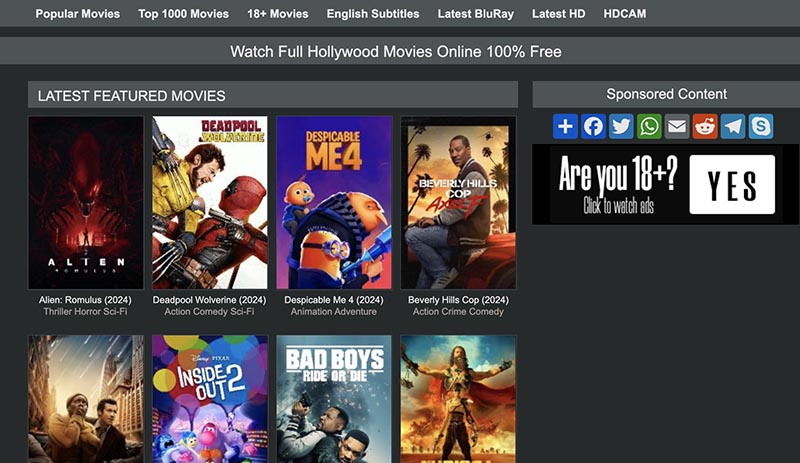Screen dimensions: 800x463
Task: Share via the Twitter bird icon
Action: pos(621,126)
